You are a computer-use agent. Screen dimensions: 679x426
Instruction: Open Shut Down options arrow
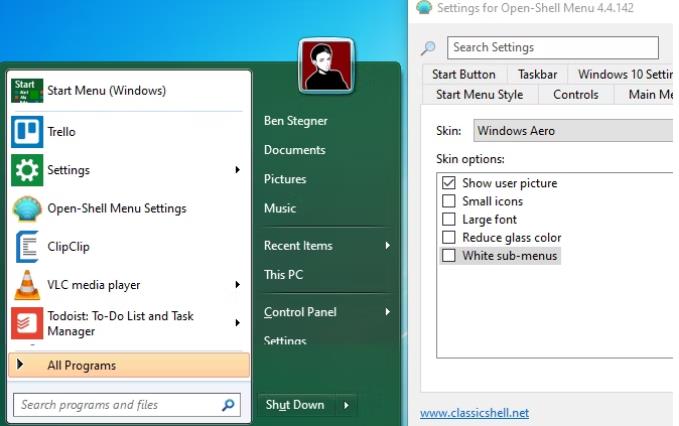pyautogui.click(x=346, y=405)
